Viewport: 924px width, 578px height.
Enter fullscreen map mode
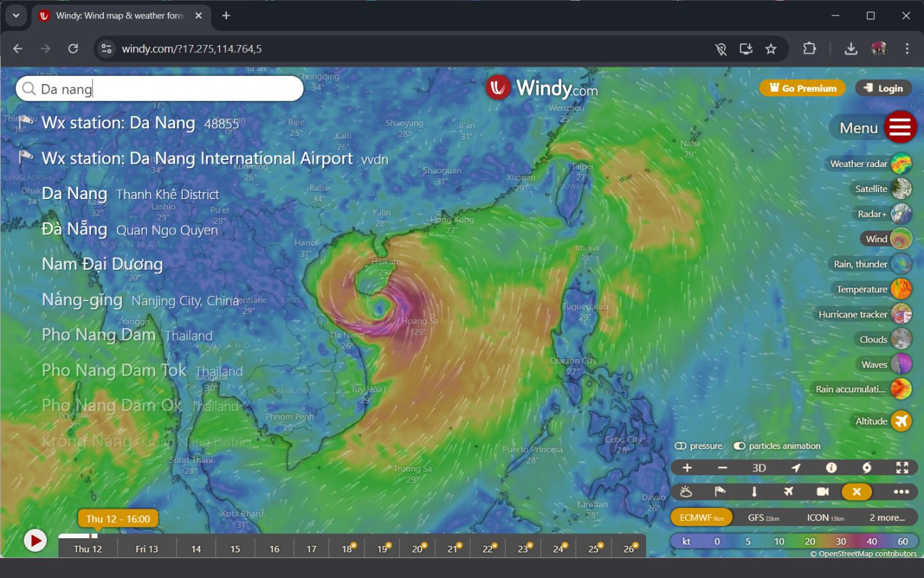[902, 468]
